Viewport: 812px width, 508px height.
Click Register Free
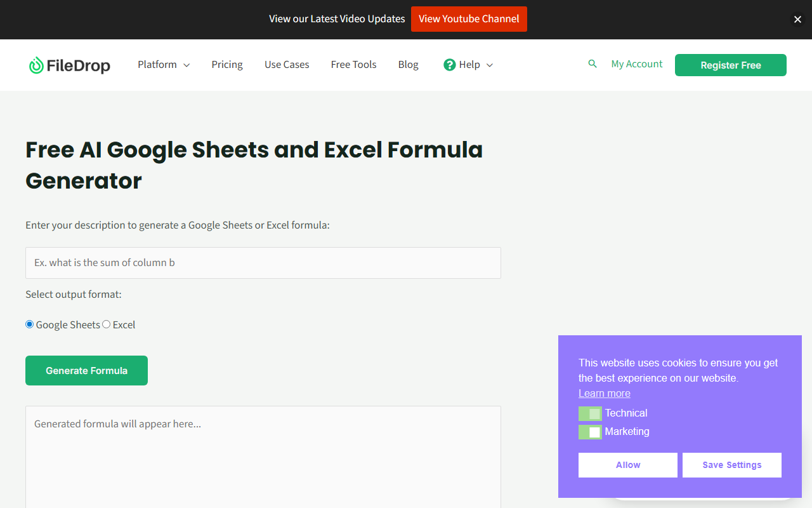pyautogui.click(x=731, y=65)
